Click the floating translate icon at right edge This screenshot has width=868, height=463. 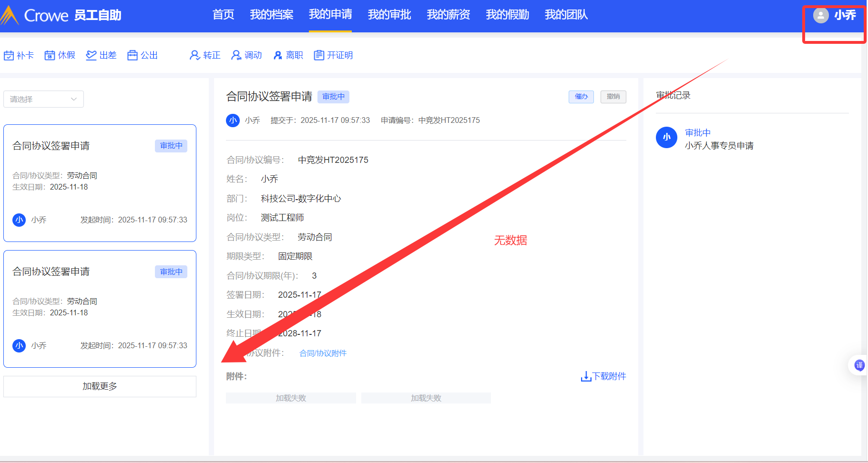point(859,365)
